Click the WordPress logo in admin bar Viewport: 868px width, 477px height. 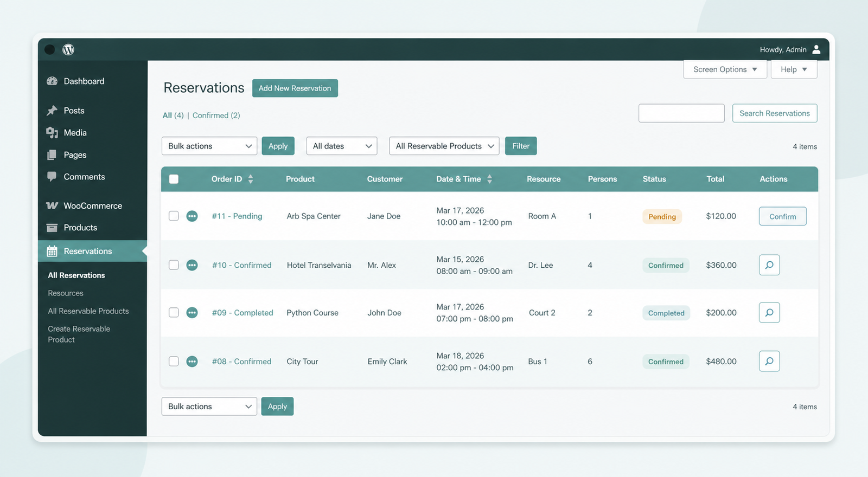(x=68, y=49)
